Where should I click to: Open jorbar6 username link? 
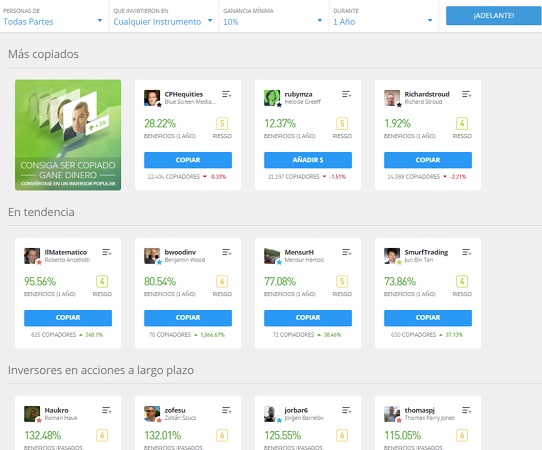pos(296,410)
